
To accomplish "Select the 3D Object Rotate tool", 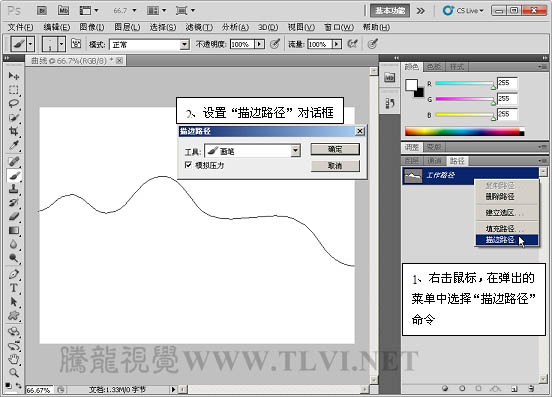I will (x=14, y=332).
